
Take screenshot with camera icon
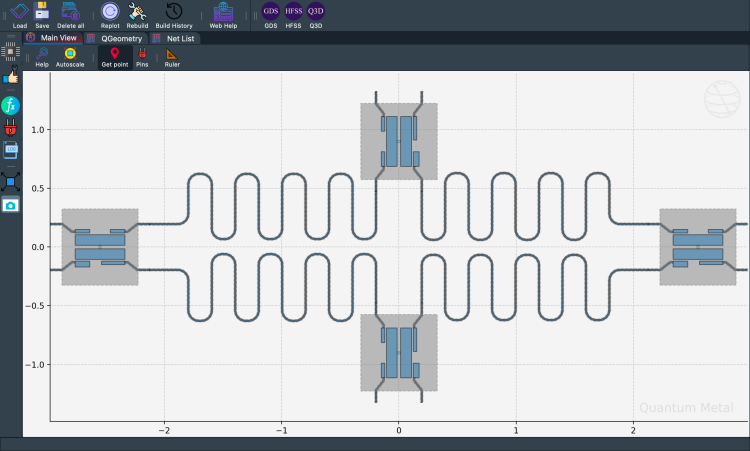[x=11, y=205]
